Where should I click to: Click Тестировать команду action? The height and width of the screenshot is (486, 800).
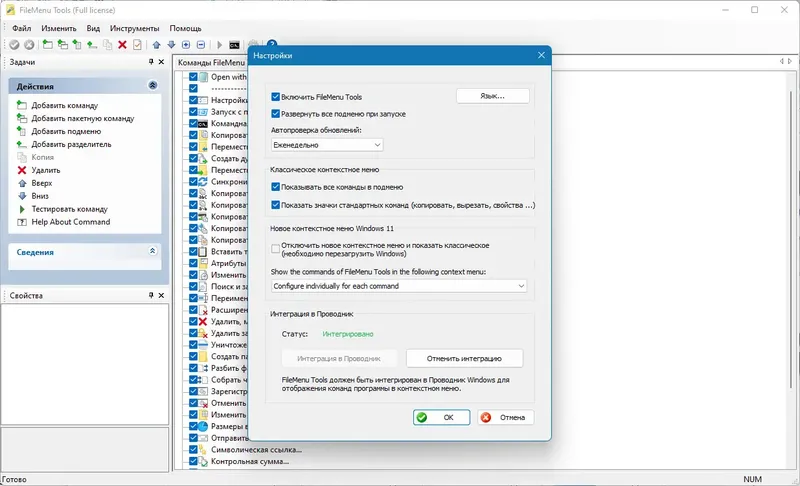(x=69, y=209)
